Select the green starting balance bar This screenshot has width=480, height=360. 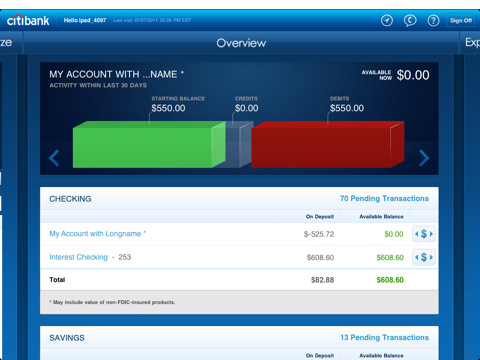pos(149,144)
